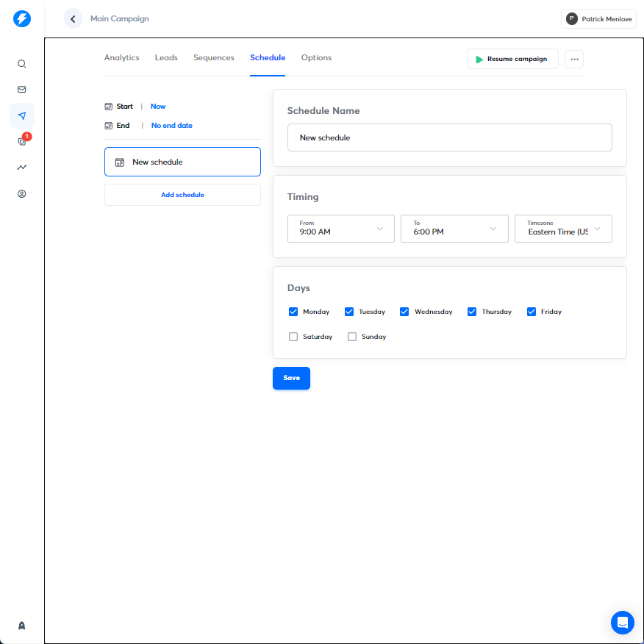Click the calendar icon in New schedule item
Image resolution: width=644 pixels, height=644 pixels.
click(x=120, y=162)
